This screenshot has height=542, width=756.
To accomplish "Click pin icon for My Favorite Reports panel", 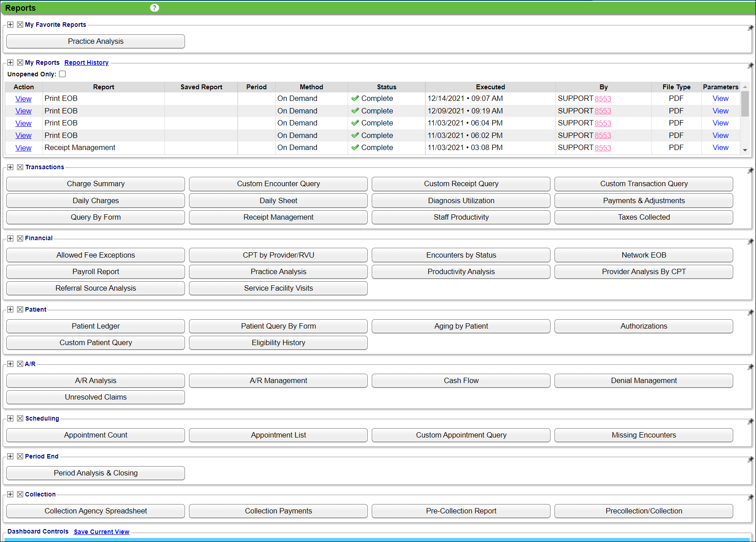I will pyautogui.click(x=750, y=28).
